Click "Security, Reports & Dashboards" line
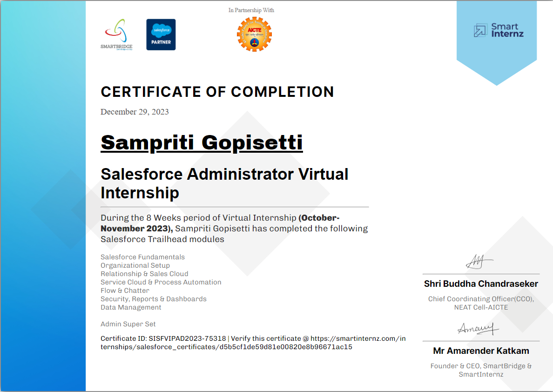The height and width of the screenshot is (392, 553). coord(154,299)
